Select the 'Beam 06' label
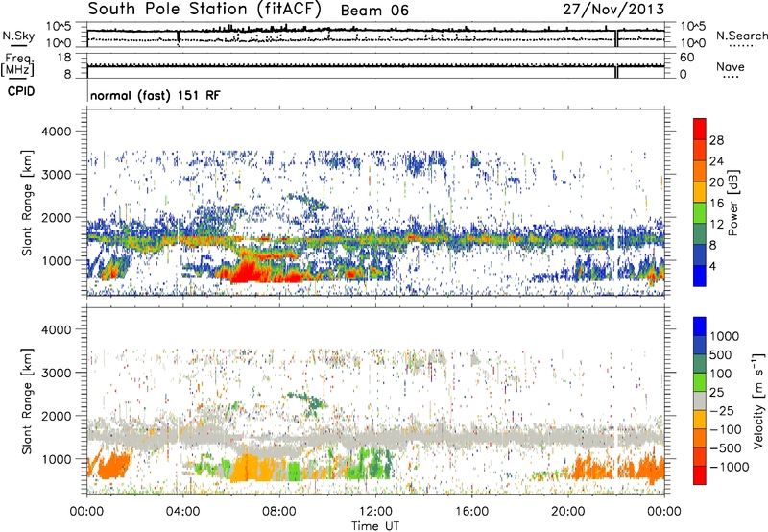This screenshot has width=768, height=532. 374,11
